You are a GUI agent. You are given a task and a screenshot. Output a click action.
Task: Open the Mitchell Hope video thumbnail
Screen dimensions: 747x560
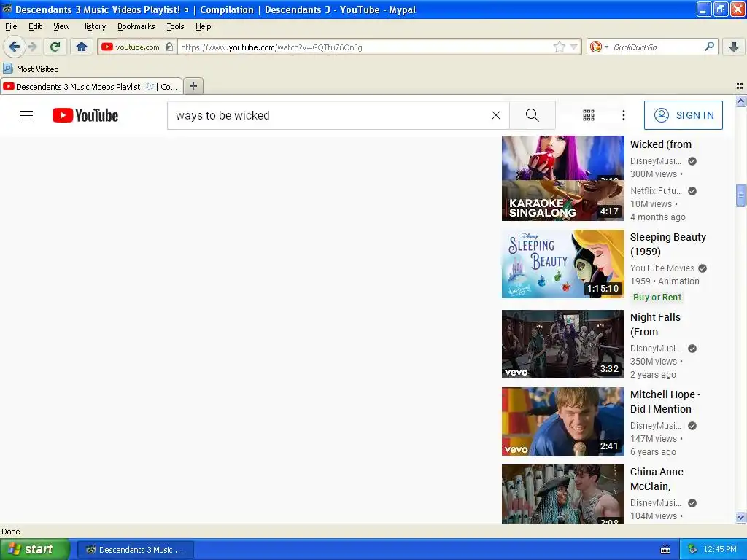pos(562,421)
